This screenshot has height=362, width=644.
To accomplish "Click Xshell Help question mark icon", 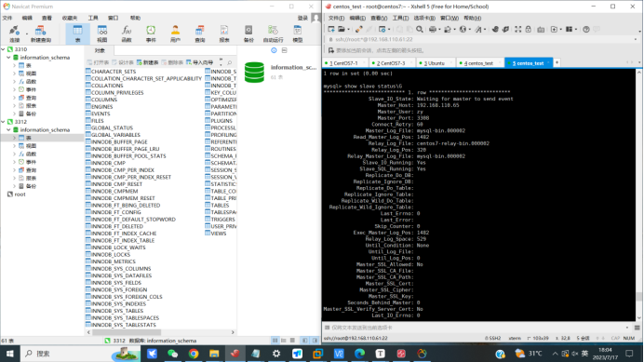I will [586, 29].
